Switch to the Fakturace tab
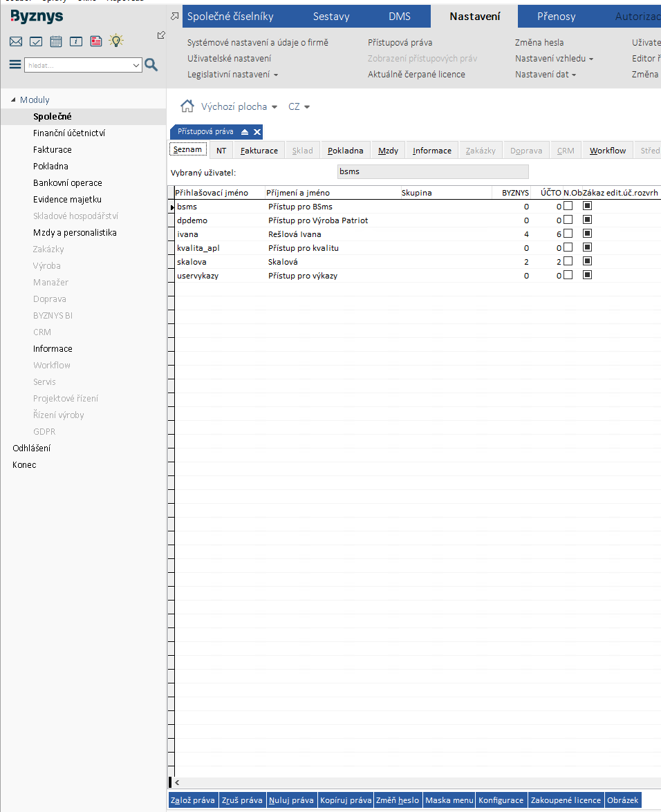This screenshot has height=812, width=661. tap(259, 151)
